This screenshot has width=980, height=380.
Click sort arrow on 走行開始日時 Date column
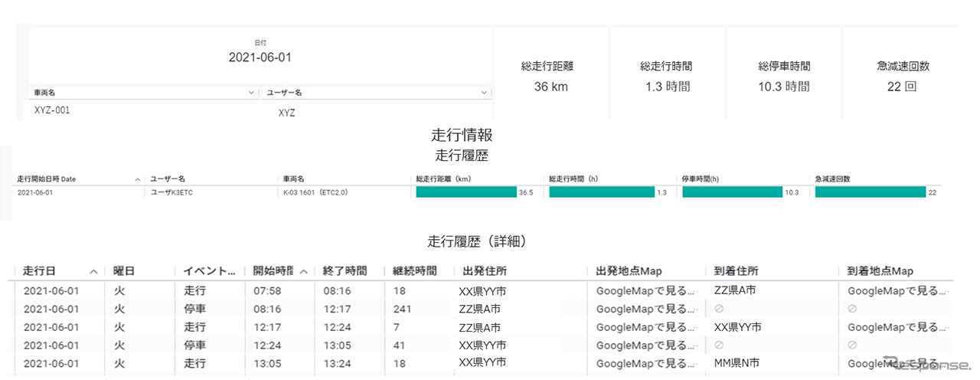(x=138, y=179)
